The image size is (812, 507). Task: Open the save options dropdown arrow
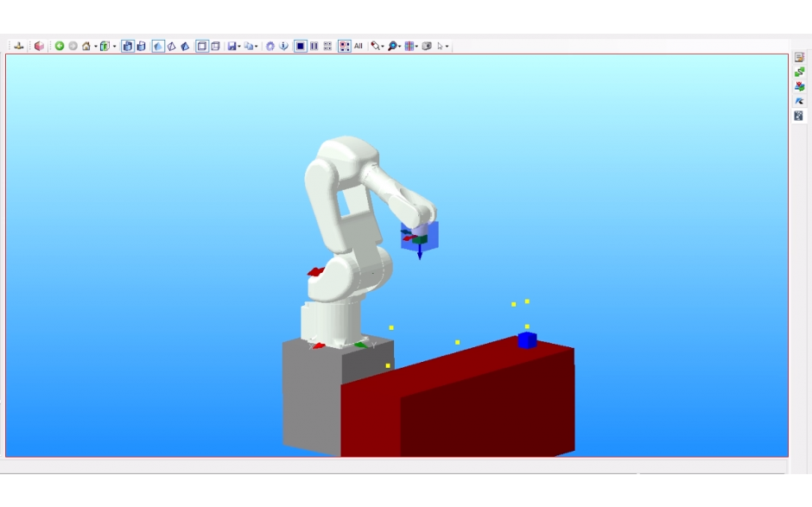(x=239, y=47)
